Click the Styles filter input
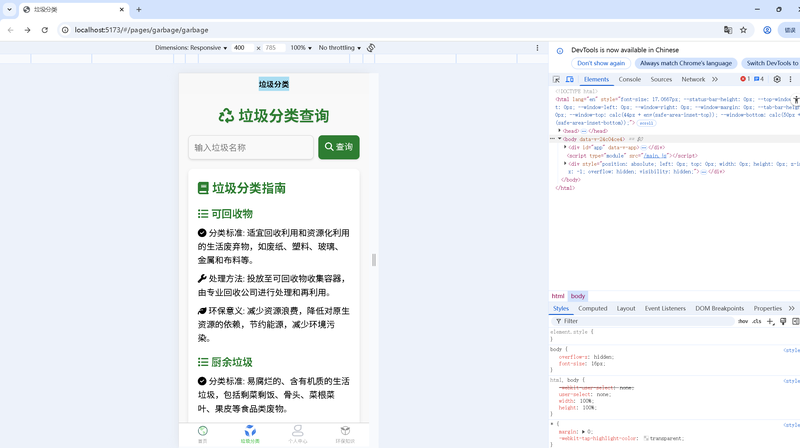 tap(645, 321)
